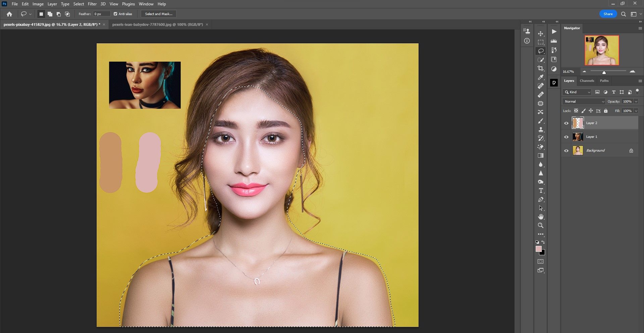
Task: Select the Patch tool
Action: pos(540,103)
